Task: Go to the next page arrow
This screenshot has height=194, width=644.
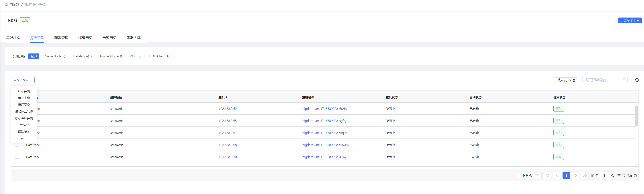Action: point(576,175)
